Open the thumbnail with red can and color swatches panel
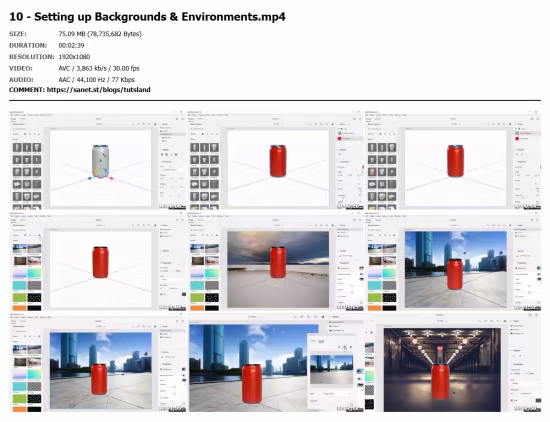The image size is (550, 422). 98,261
